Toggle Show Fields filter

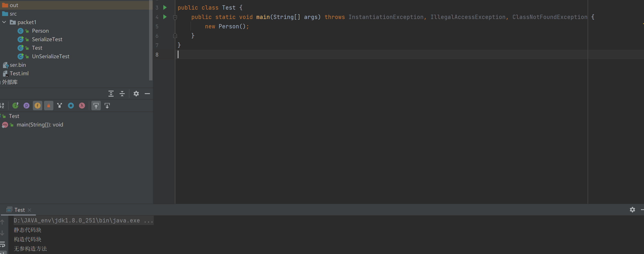click(38, 106)
